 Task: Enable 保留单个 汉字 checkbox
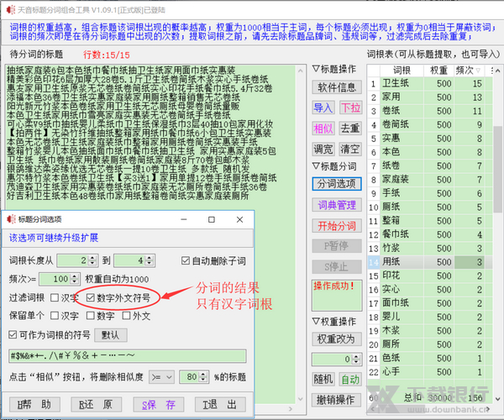[x=55, y=316]
